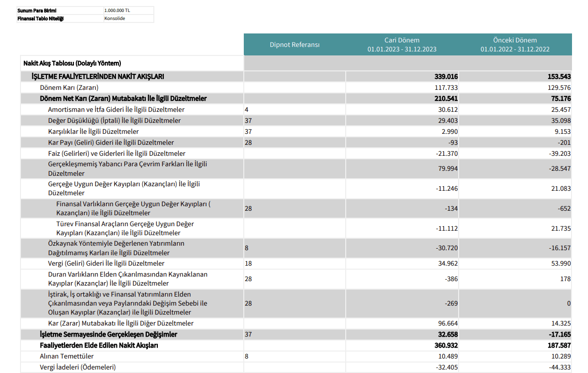Viewport: 588px width, 373px height.
Task: Click dipnot reference 18 for Vergi Gideri
Action: tap(248, 262)
